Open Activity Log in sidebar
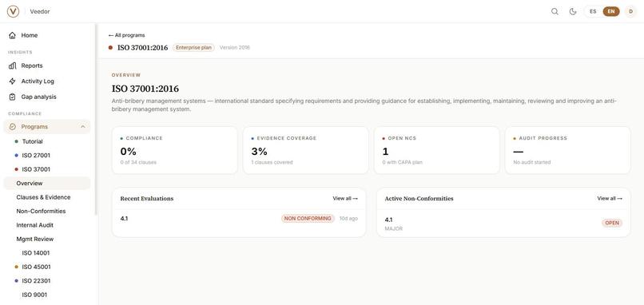The width and height of the screenshot is (644, 305). coord(47,81)
